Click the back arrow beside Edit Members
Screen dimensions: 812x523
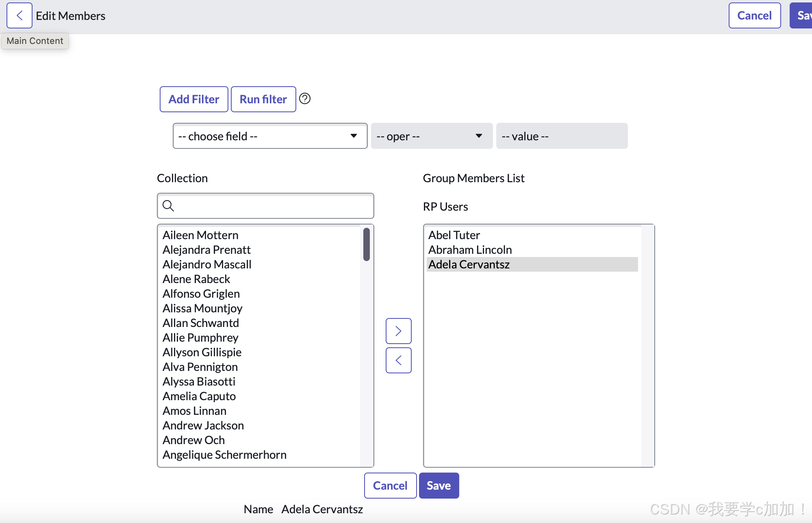(19, 15)
